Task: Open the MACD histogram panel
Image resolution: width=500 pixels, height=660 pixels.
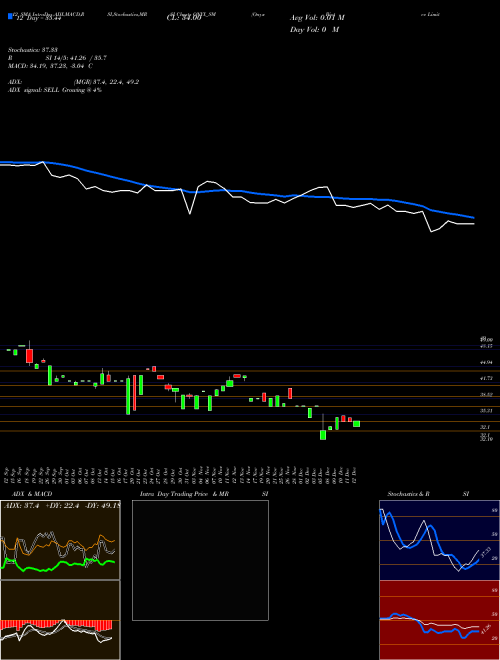Action: pos(60,620)
